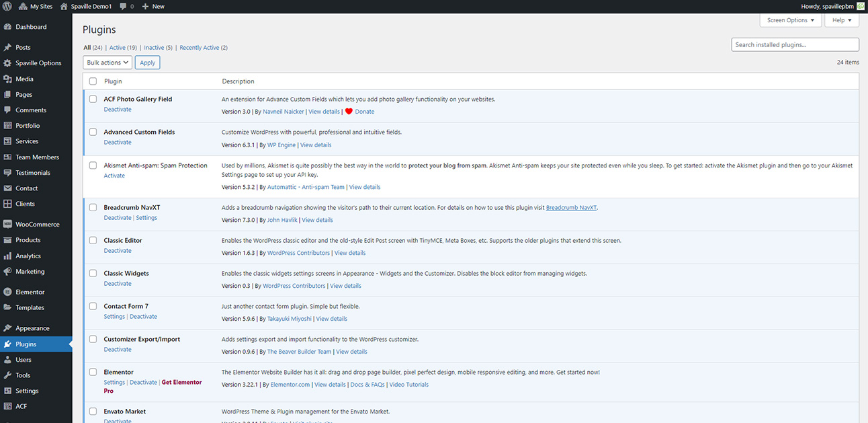The image size is (868, 423).
Task: Click the Dashboard gauge icon in sidebar
Action: (x=7, y=27)
